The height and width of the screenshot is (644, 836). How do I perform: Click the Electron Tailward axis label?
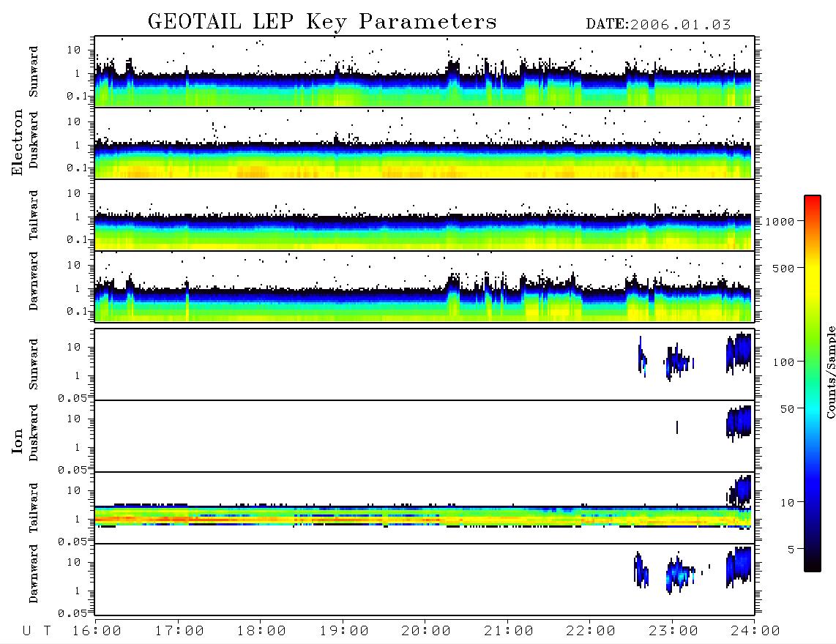click(34, 215)
